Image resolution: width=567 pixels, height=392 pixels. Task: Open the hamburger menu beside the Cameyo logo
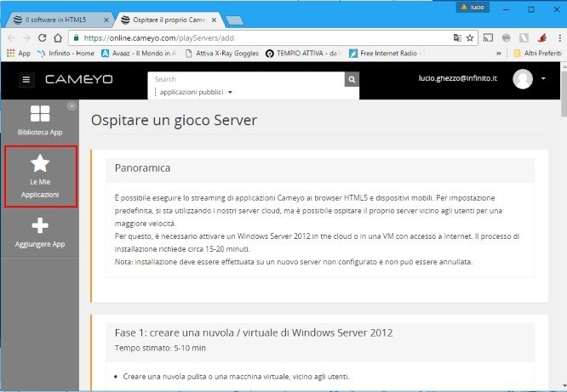pyautogui.click(x=26, y=80)
